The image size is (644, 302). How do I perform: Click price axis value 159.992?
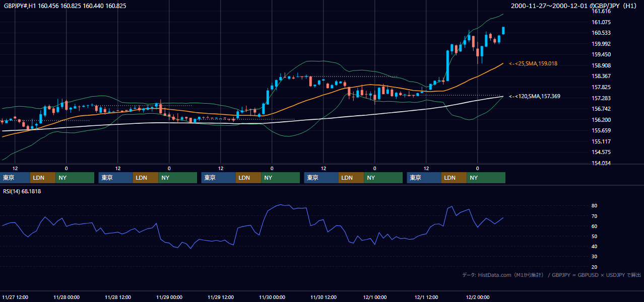point(601,44)
